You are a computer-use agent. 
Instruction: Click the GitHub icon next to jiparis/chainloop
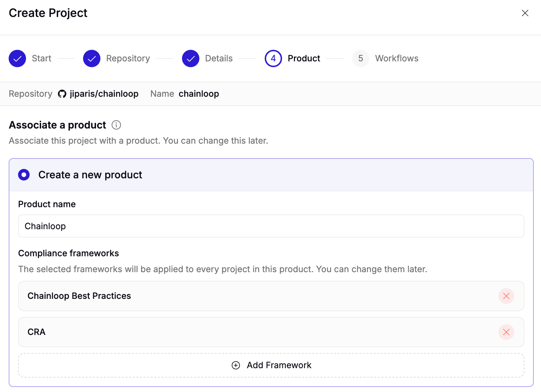click(62, 94)
